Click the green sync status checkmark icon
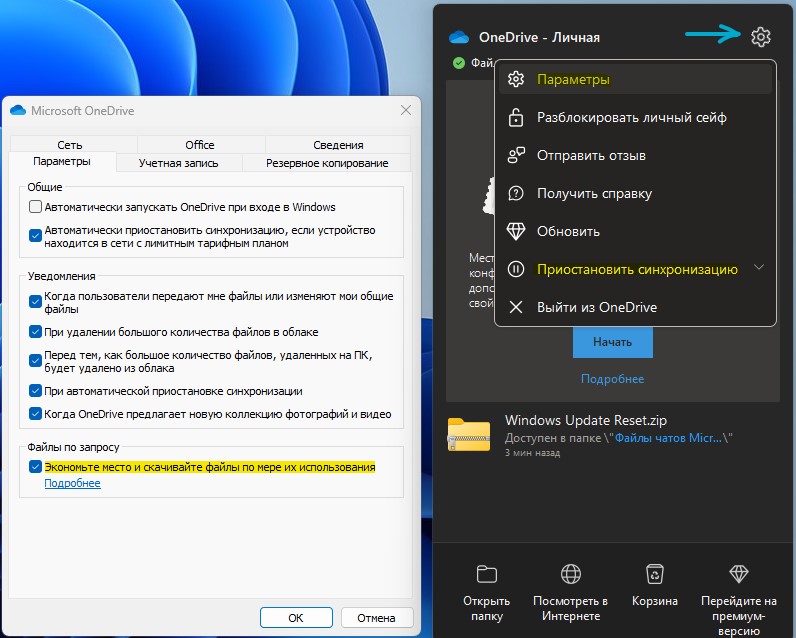 (458, 63)
